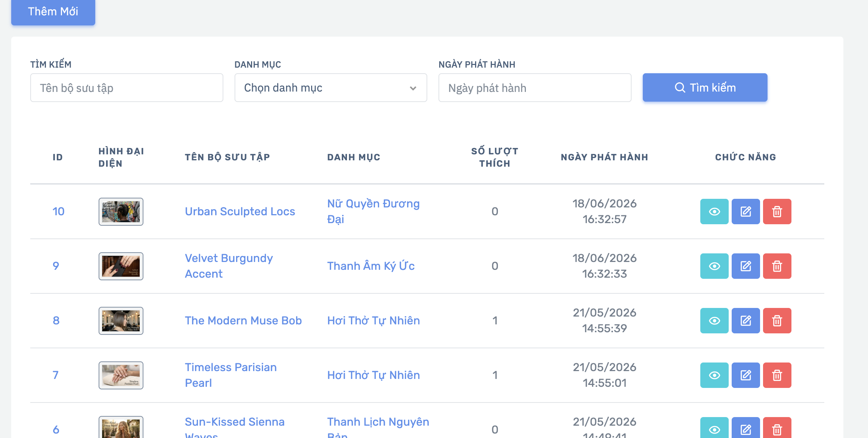This screenshot has width=868, height=438.
Task: Open the Urban Sculpted Locs link
Action: (x=240, y=212)
